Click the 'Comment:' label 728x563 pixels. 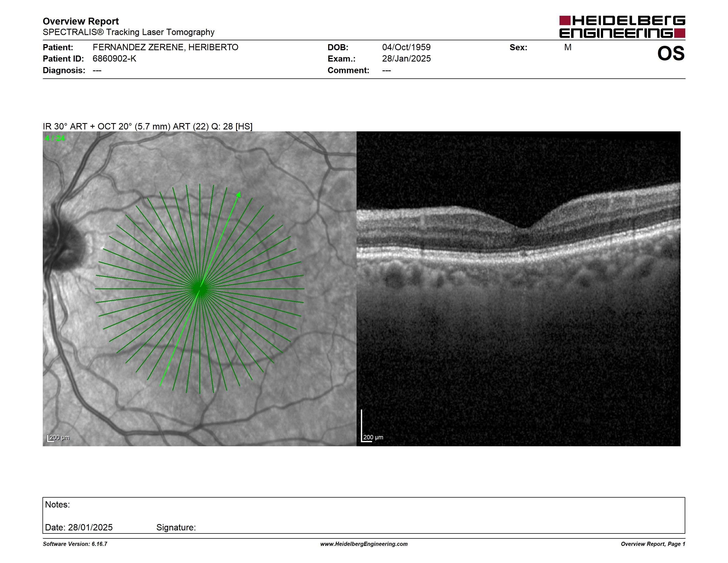coord(348,70)
